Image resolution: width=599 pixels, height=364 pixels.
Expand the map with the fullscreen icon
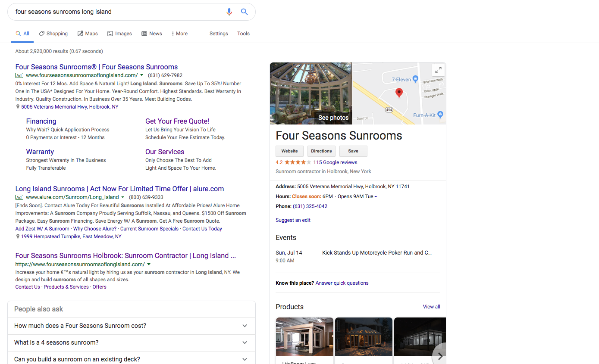coord(438,70)
